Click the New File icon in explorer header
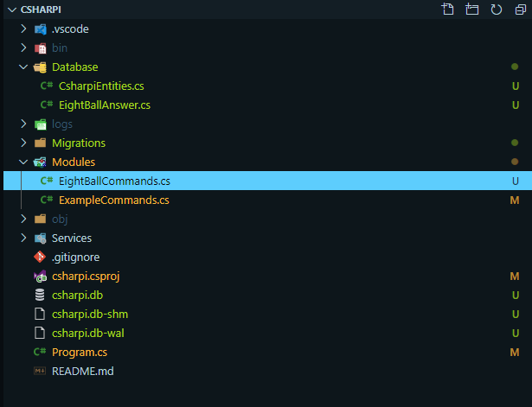 tap(447, 10)
